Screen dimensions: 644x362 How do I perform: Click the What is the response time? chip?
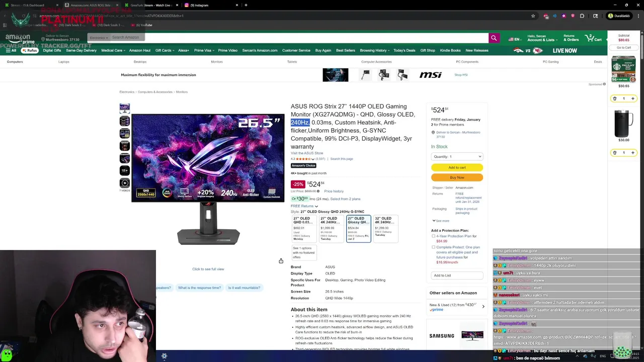coord(199,288)
